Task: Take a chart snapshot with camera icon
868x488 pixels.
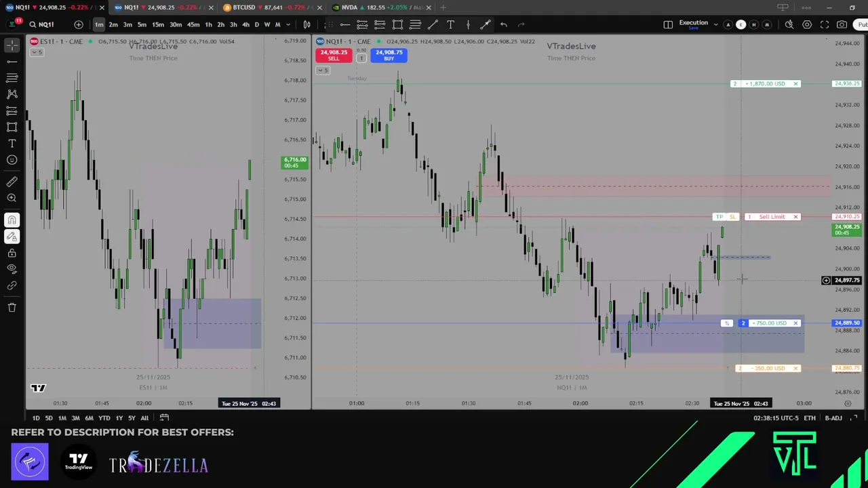Action: tap(842, 24)
